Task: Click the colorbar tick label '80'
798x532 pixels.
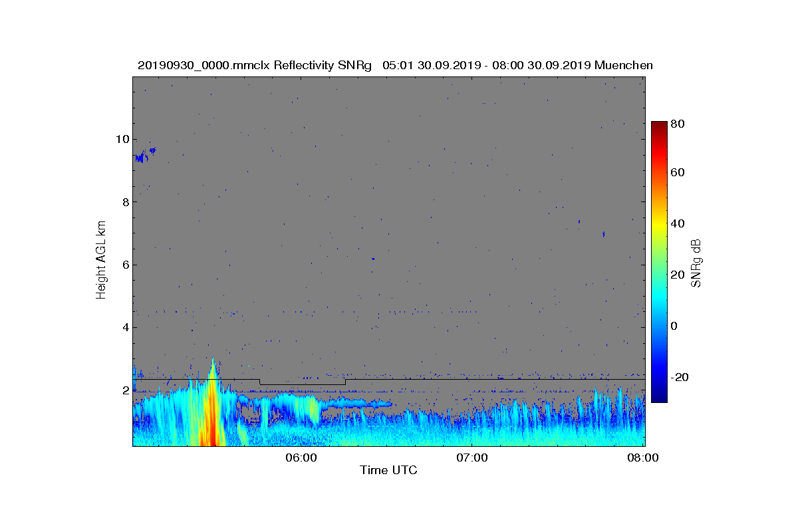Action: tap(679, 124)
